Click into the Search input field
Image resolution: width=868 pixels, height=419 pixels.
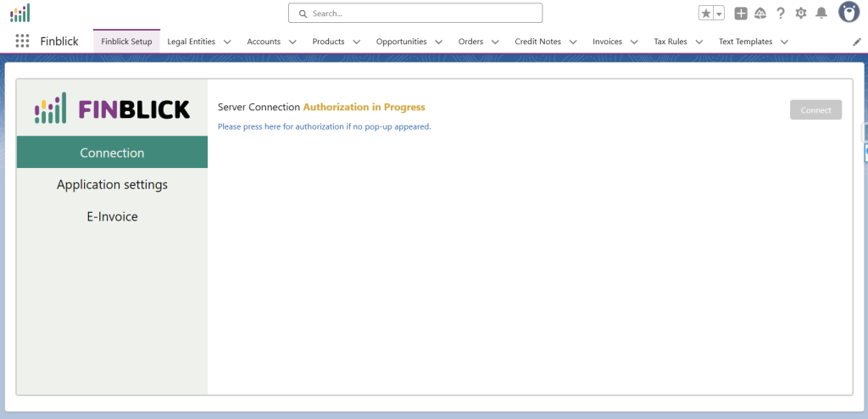(415, 14)
